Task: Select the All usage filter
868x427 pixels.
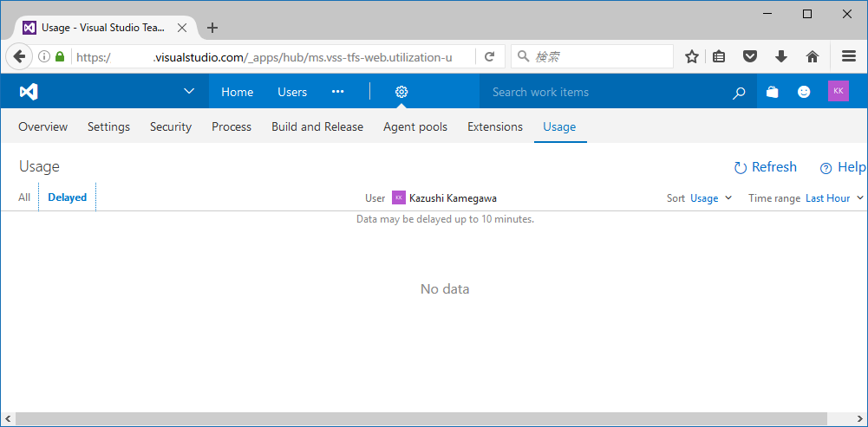Action: [24, 197]
